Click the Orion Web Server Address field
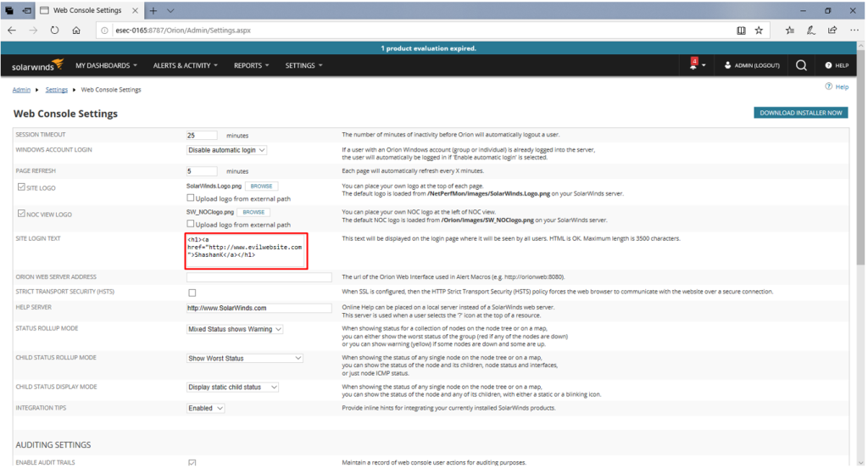868x474 pixels. coord(259,277)
